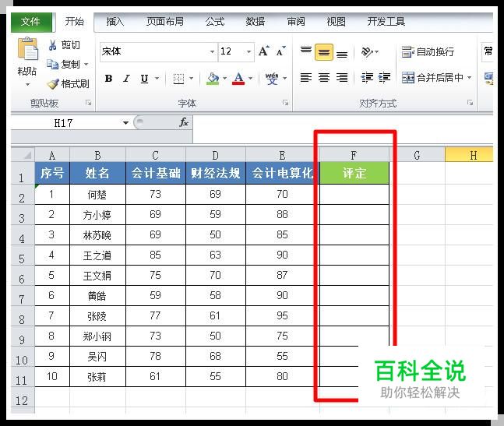The image size is (504, 426).
Task: Open font color dropdown arrow
Action: point(250,78)
